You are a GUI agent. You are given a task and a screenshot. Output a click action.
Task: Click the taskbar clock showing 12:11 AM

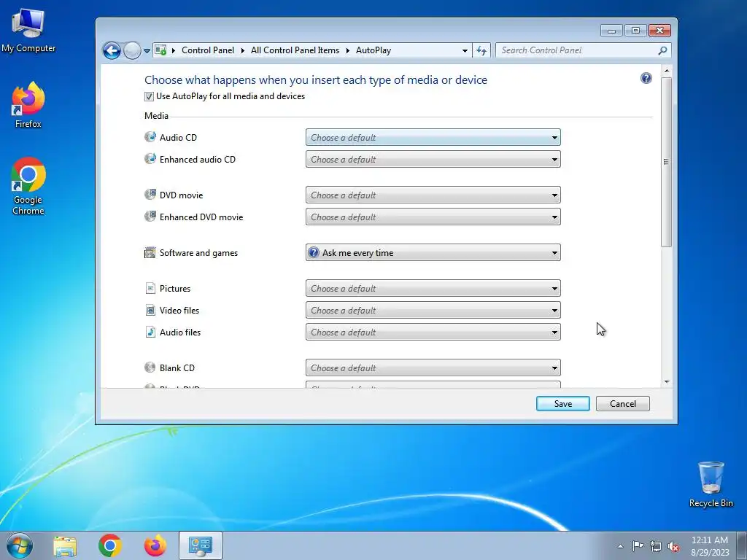pos(710,545)
